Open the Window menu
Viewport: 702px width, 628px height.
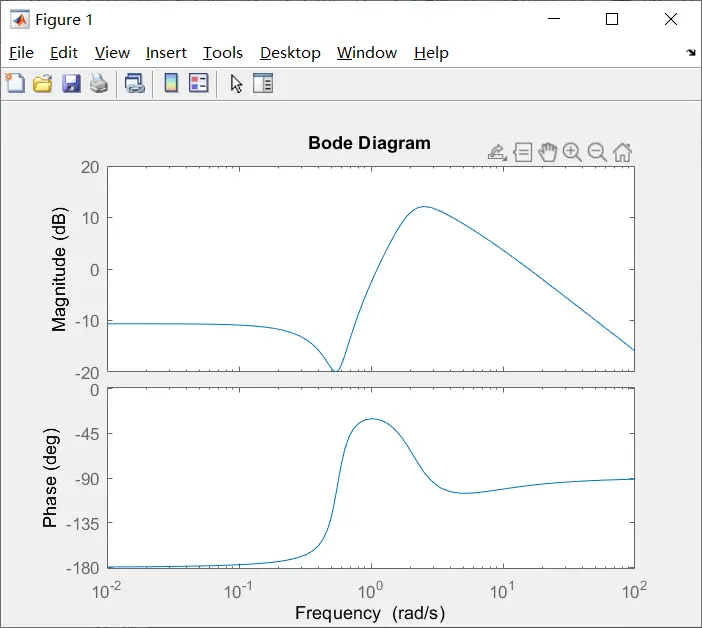[x=367, y=53]
